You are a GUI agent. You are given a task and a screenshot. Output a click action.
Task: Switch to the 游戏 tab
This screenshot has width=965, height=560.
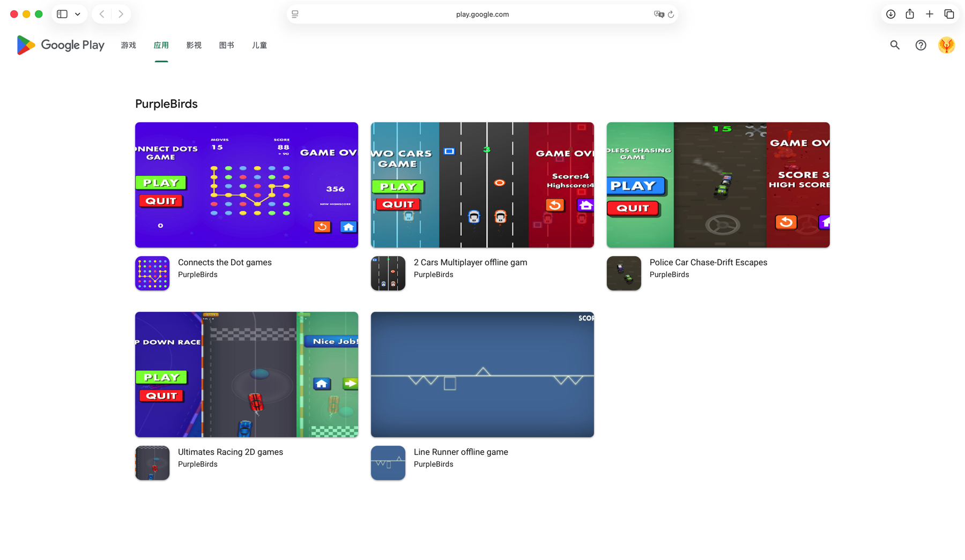coord(129,45)
